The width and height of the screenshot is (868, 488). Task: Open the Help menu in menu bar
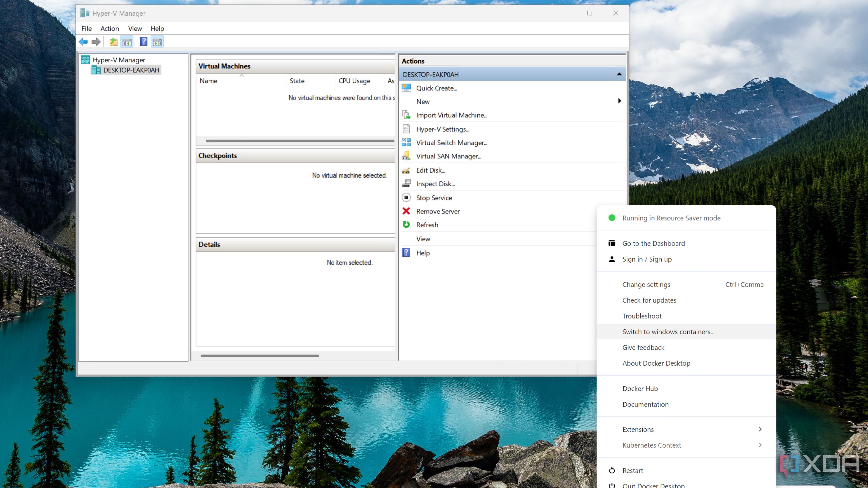pos(157,29)
